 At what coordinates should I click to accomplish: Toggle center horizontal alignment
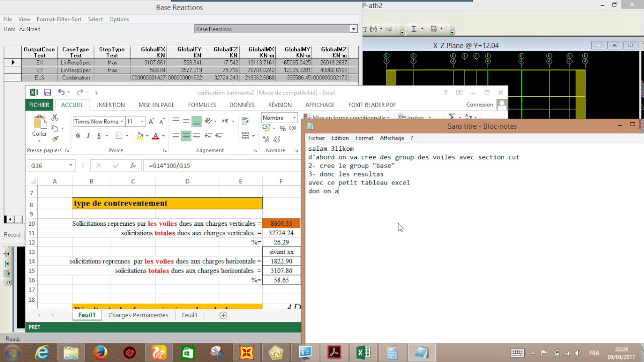186,136
